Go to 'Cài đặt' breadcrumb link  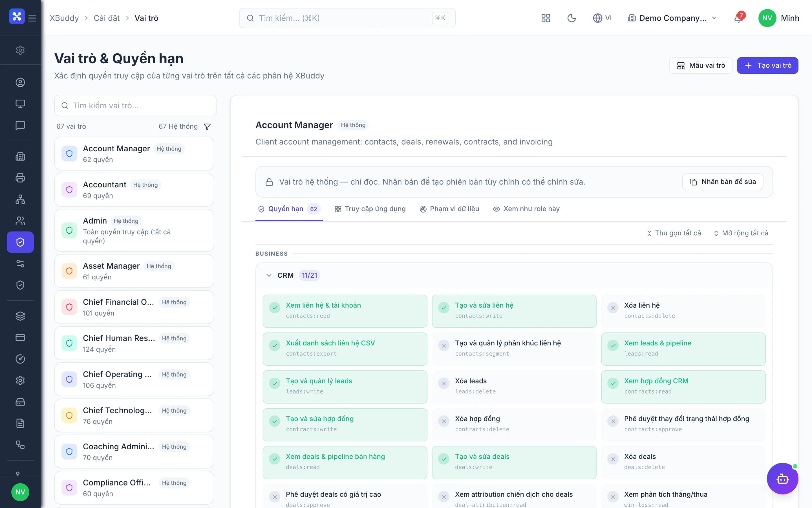coord(106,18)
